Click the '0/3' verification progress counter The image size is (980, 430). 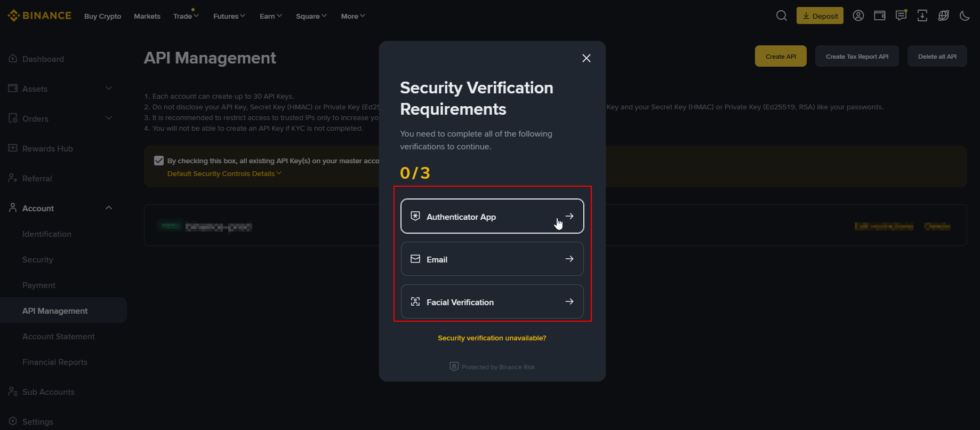[x=415, y=173]
